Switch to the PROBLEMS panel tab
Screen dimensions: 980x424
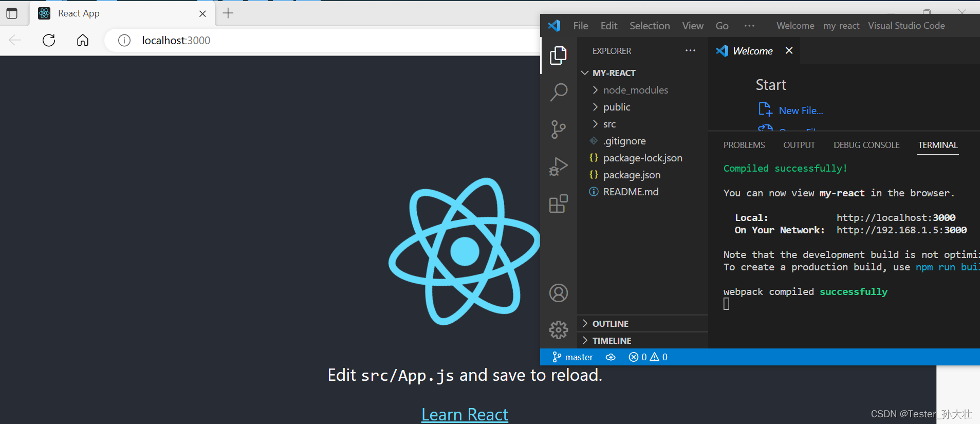coord(744,145)
